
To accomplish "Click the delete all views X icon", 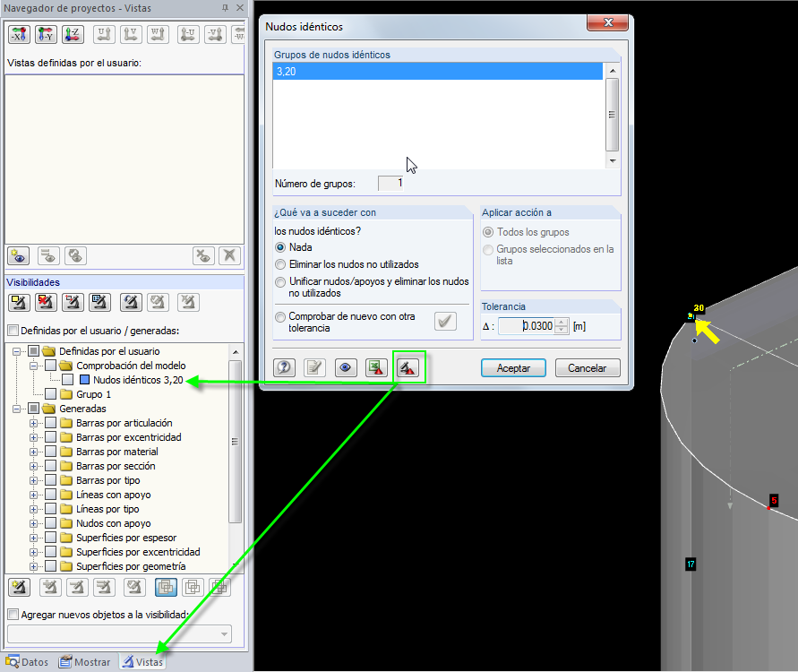I will tap(229, 255).
